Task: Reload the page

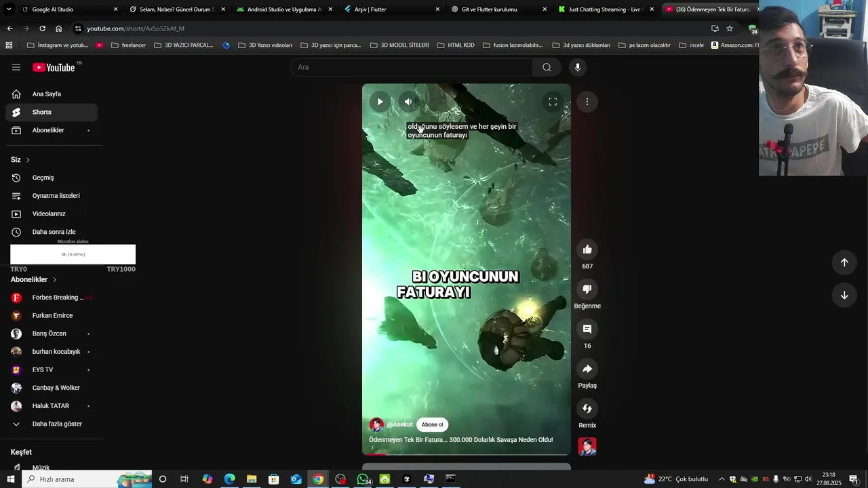Action: point(42,28)
